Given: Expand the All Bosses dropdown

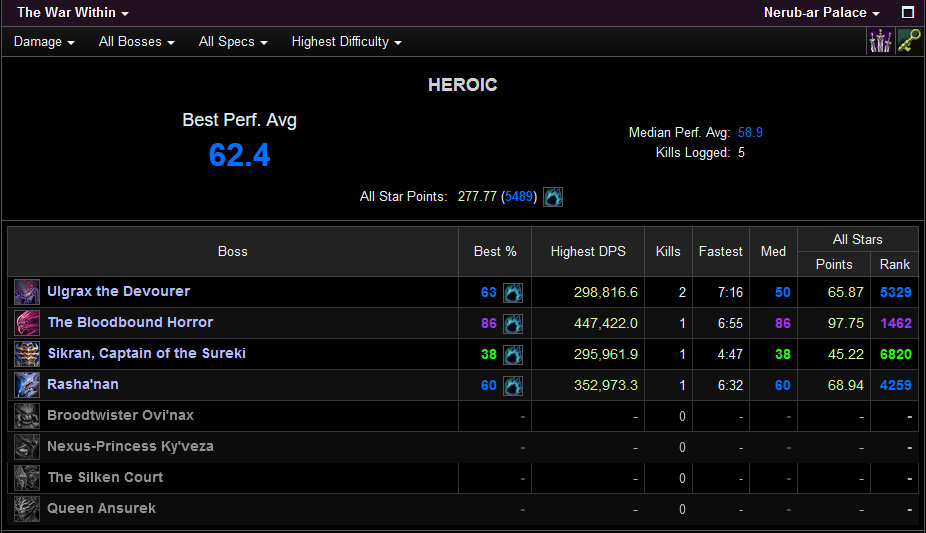Looking at the screenshot, I should click(x=136, y=42).
